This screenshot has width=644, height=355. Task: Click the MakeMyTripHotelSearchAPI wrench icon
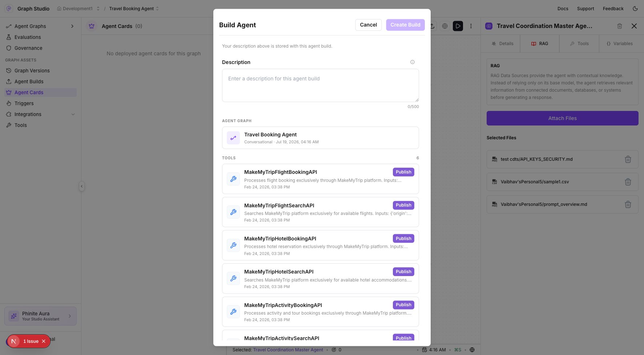pos(233,279)
